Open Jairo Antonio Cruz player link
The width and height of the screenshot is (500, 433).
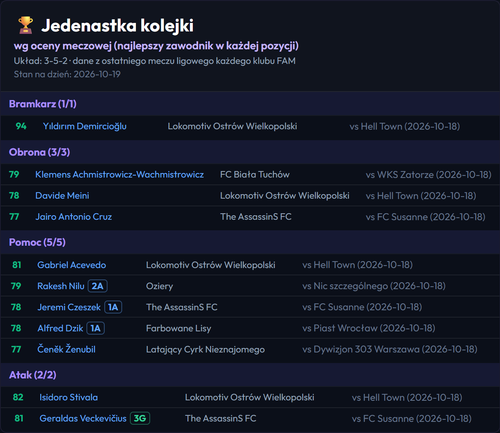(74, 217)
